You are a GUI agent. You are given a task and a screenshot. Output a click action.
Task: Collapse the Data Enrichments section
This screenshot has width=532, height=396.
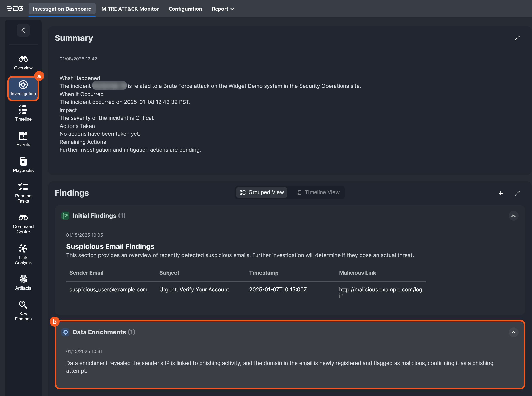513,332
